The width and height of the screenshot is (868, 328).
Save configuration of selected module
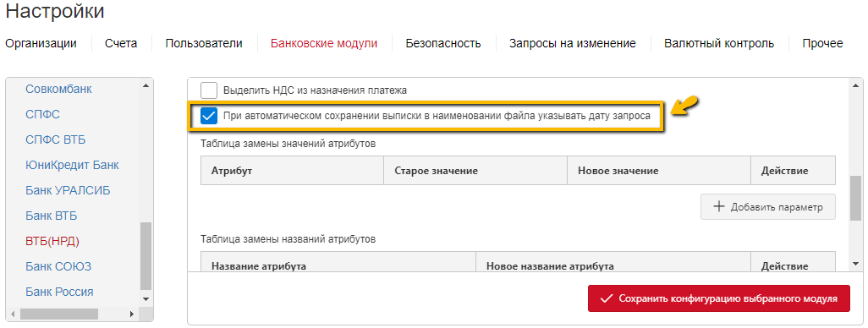coord(718,298)
